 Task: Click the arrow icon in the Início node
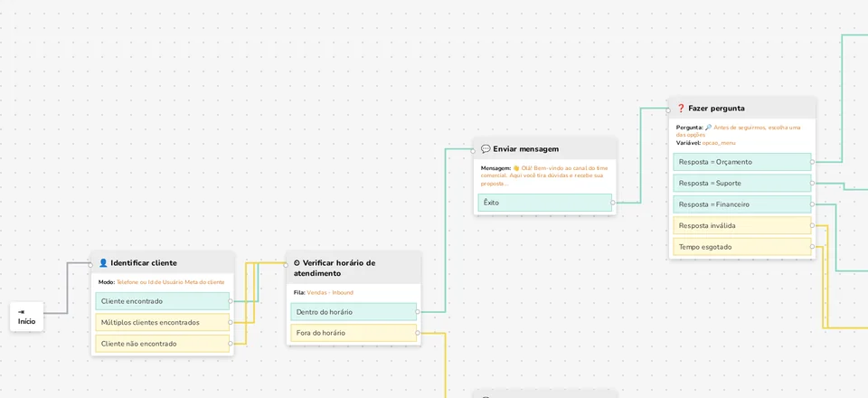(21, 312)
